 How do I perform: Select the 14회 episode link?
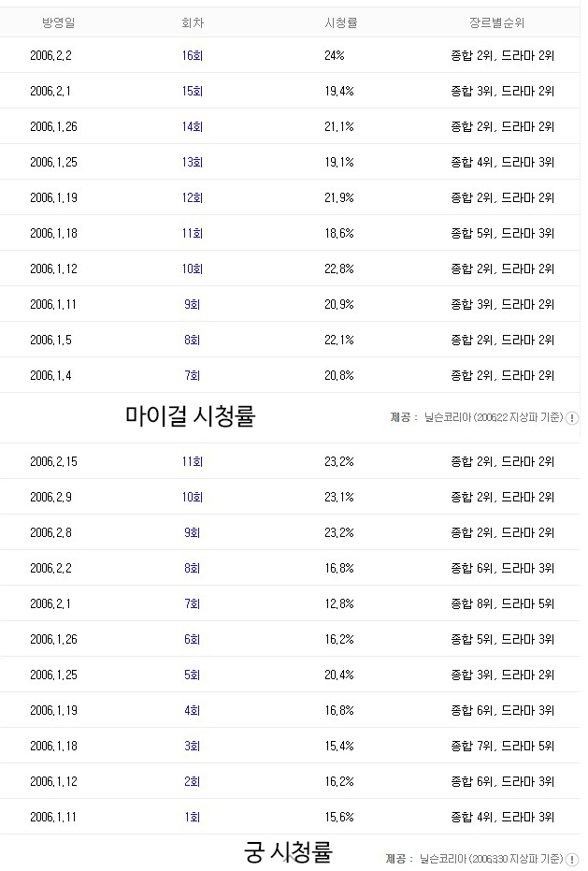[193, 126]
